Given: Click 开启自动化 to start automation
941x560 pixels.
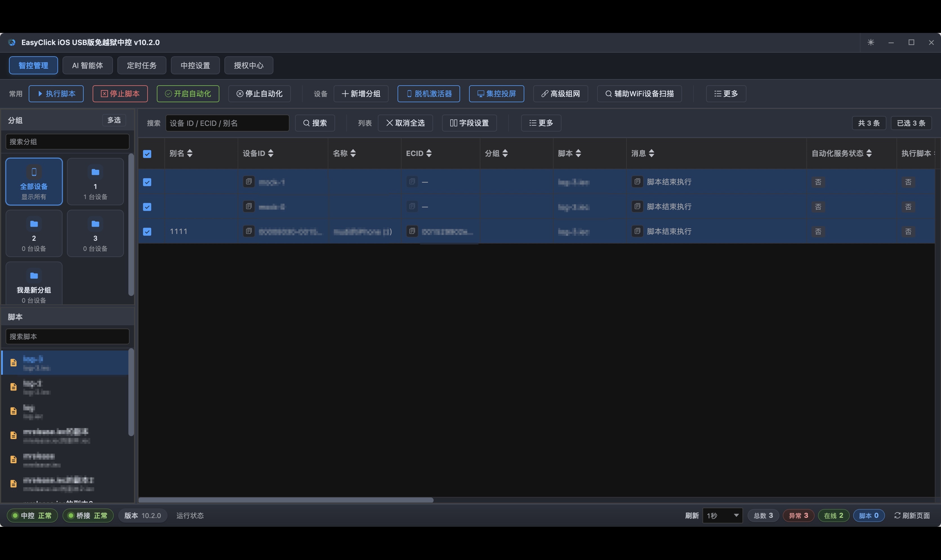Looking at the screenshot, I should [188, 93].
